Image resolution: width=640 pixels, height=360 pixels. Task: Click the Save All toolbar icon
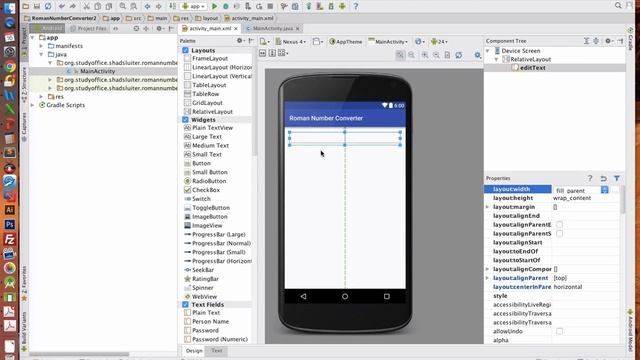(37, 6)
